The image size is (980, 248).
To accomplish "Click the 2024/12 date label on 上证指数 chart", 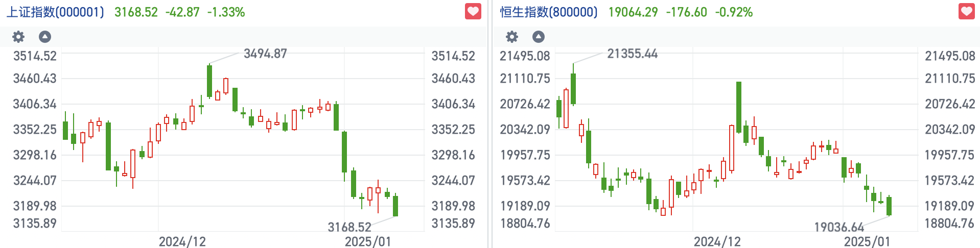I will pyautogui.click(x=182, y=241).
